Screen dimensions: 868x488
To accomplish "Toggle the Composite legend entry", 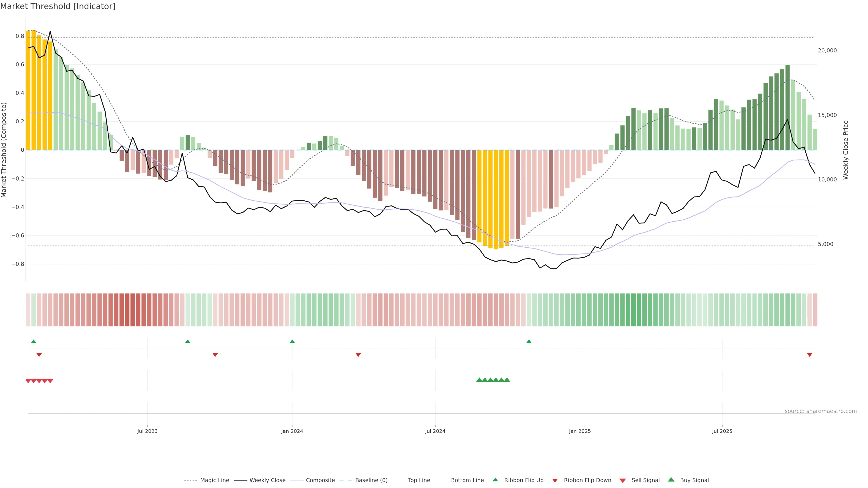I will tap(320, 480).
